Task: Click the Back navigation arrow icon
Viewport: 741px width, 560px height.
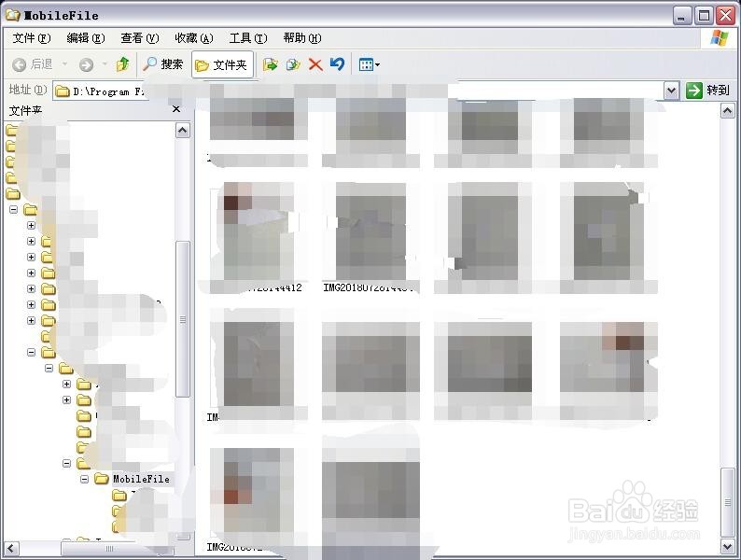Action: (x=19, y=64)
